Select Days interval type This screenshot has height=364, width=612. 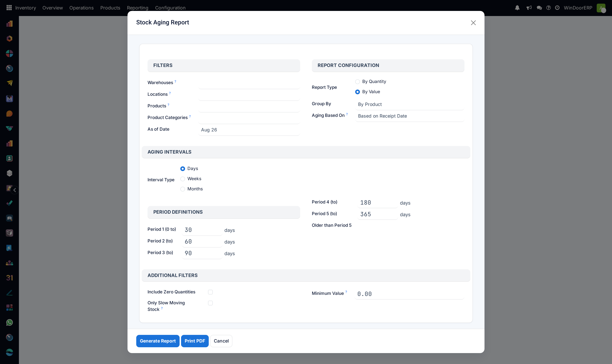[x=183, y=169]
